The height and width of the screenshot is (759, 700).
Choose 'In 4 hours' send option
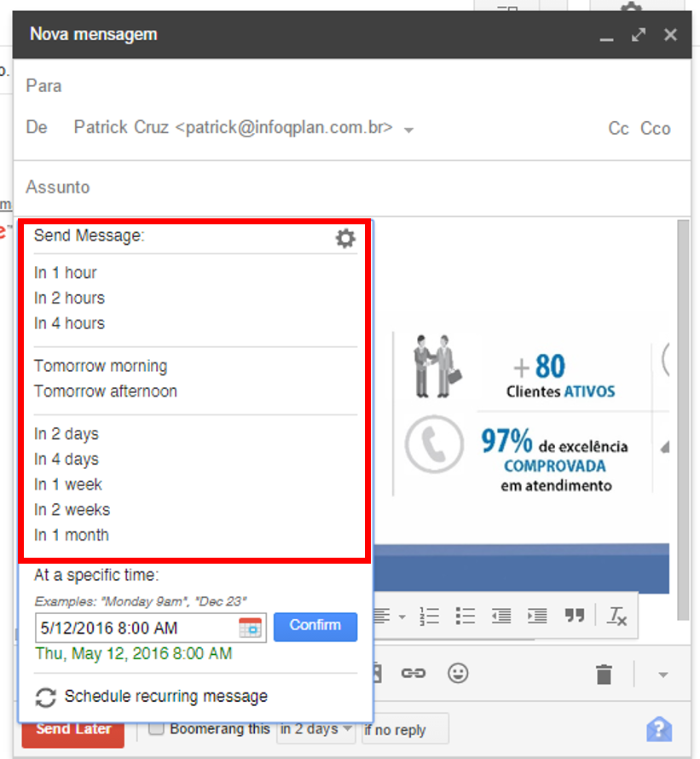[x=69, y=323]
